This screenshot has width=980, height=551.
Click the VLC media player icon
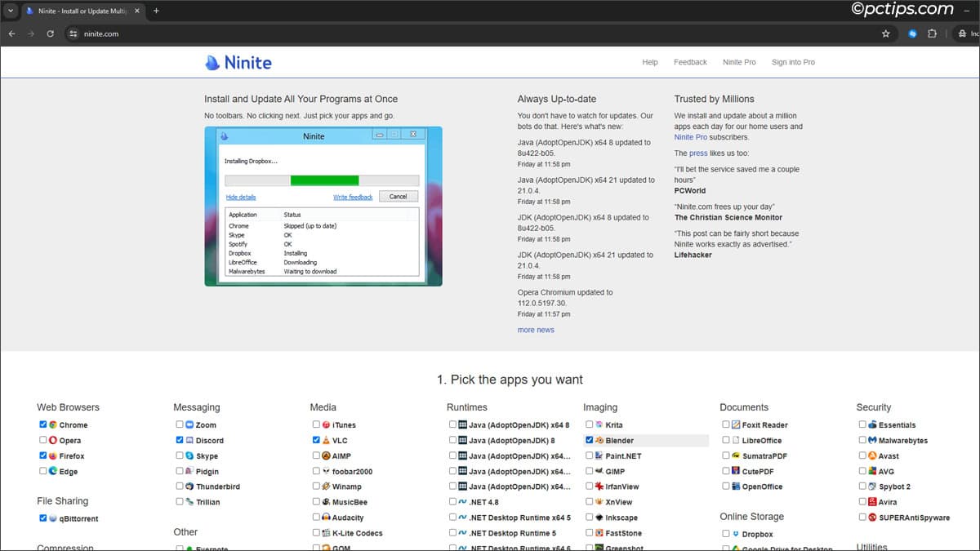(x=326, y=440)
